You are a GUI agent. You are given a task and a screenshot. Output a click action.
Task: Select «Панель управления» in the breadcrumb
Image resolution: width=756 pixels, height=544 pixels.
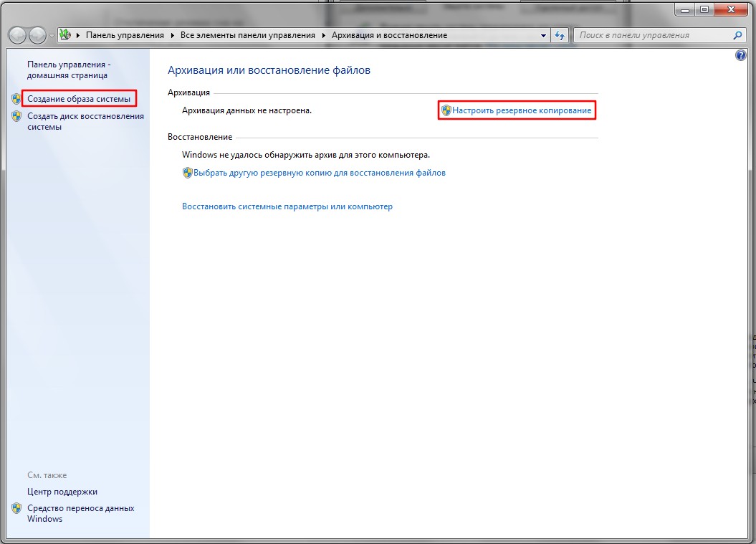tap(125, 35)
